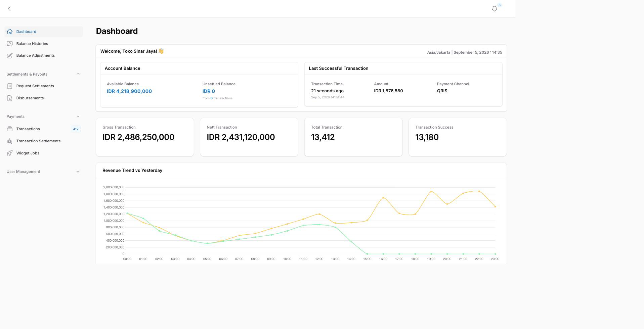Screen dimensions: 644x329
Task: Click the Widget Jobs rocket icon
Action: [10, 153]
